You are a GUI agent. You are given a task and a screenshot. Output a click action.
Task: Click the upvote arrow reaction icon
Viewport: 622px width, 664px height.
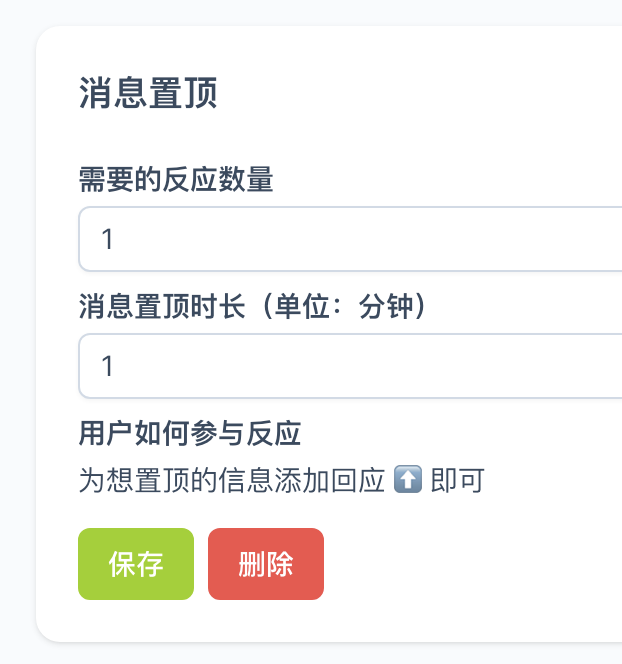(x=408, y=480)
